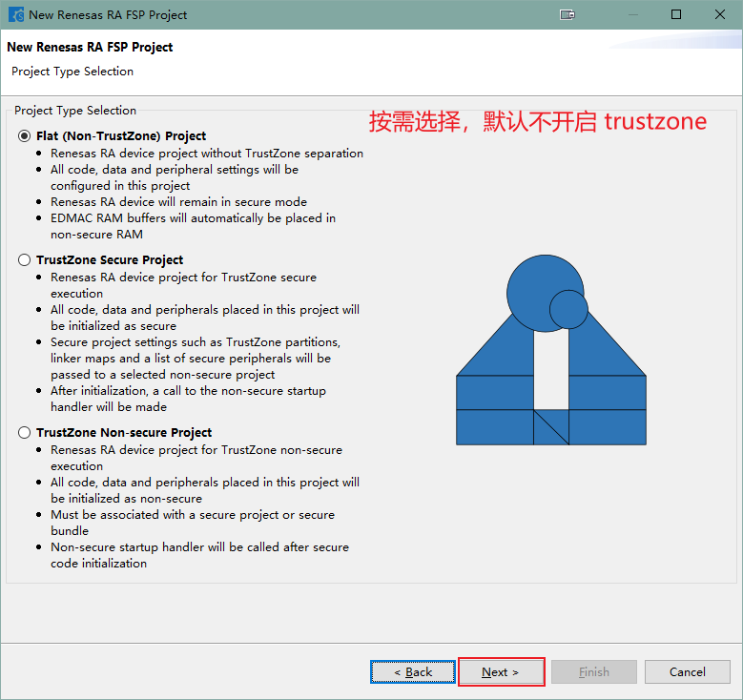This screenshot has width=743, height=700.
Task: Select TrustZone Secure Project radio option
Action: (24, 259)
